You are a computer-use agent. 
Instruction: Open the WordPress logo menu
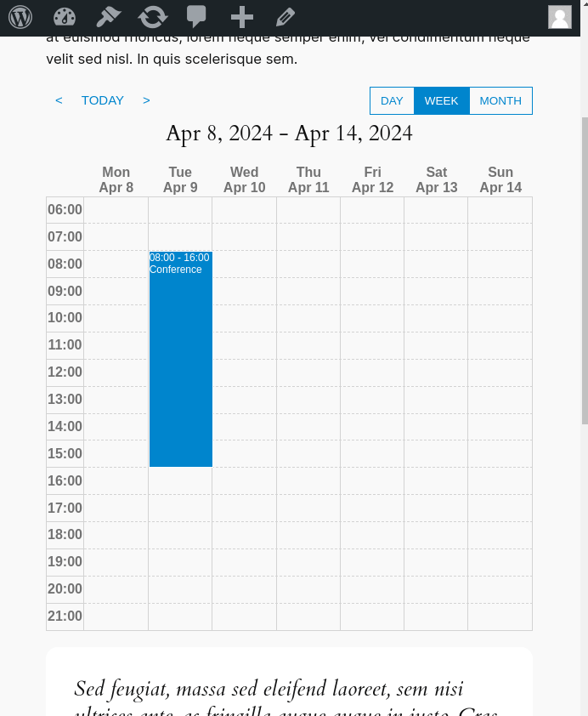20,17
